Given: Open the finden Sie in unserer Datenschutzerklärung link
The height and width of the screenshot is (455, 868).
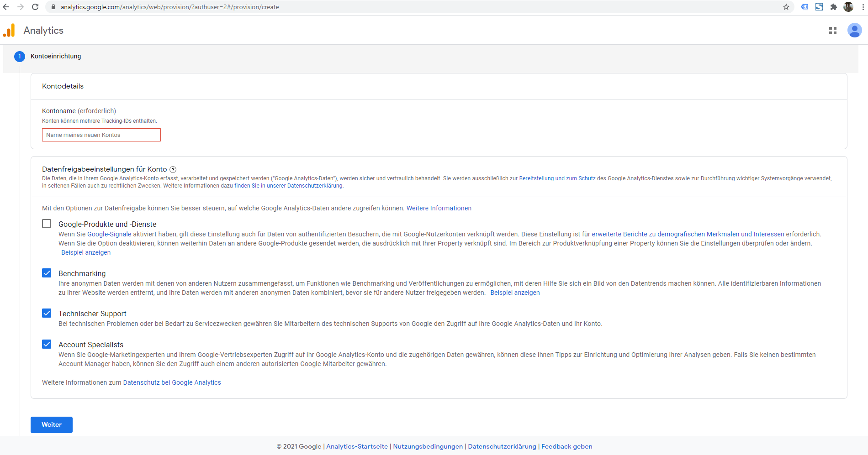Looking at the screenshot, I should click(x=288, y=186).
